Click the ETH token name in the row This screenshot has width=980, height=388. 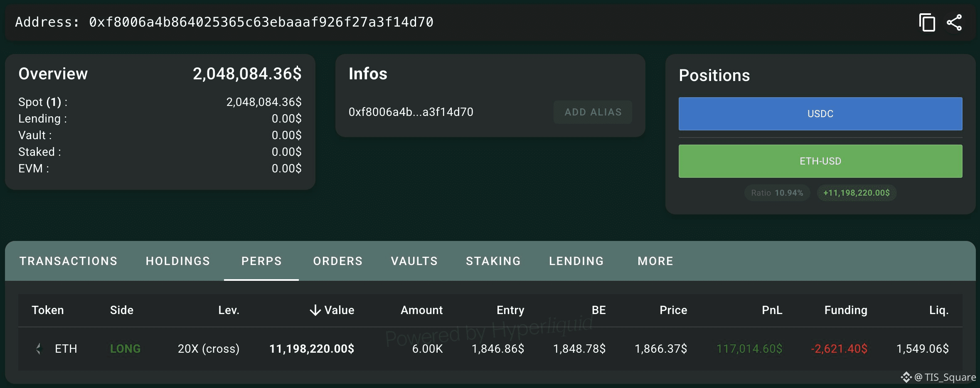coord(66,349)
